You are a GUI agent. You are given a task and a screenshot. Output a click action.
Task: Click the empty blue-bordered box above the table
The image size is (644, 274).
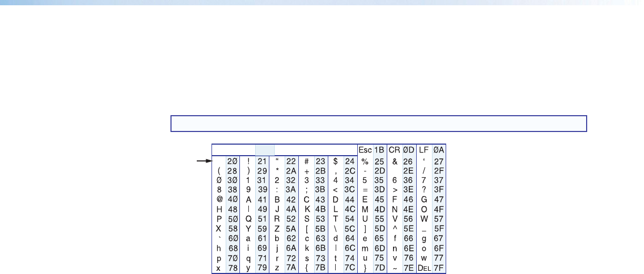click(378, 123)
